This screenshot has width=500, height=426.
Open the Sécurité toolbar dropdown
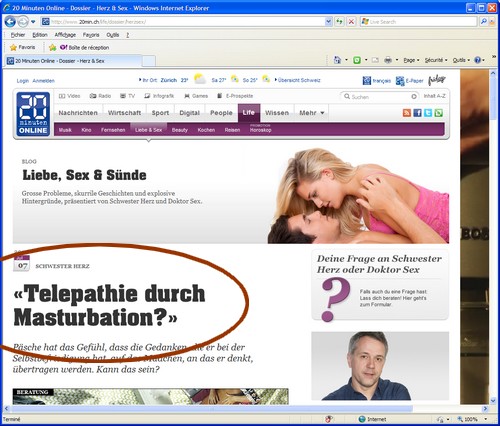click(x=436, y=60)
